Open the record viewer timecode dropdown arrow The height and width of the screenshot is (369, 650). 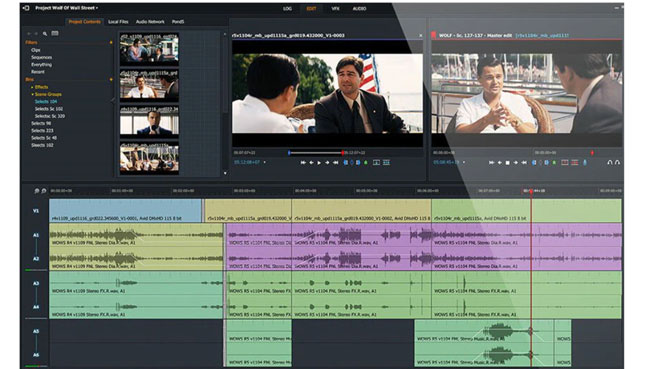(464, 162)
